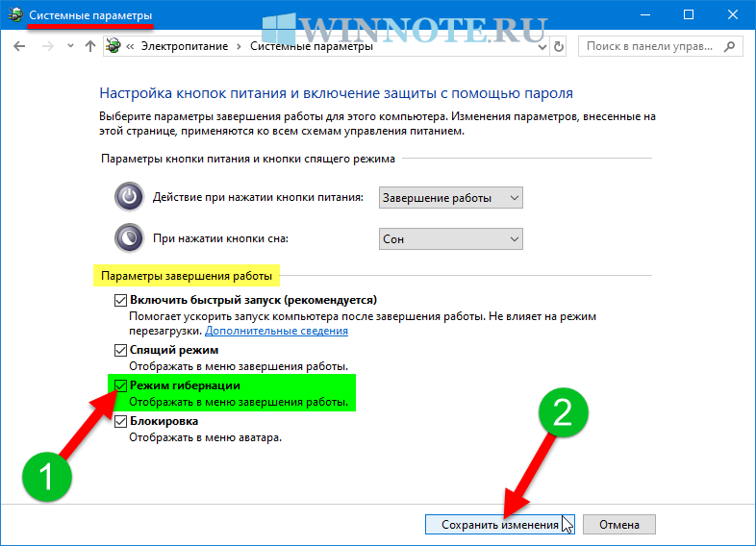Screen dimensions: 756x546
Task: Click Отмена button
Action: click(x=619, y=524)
